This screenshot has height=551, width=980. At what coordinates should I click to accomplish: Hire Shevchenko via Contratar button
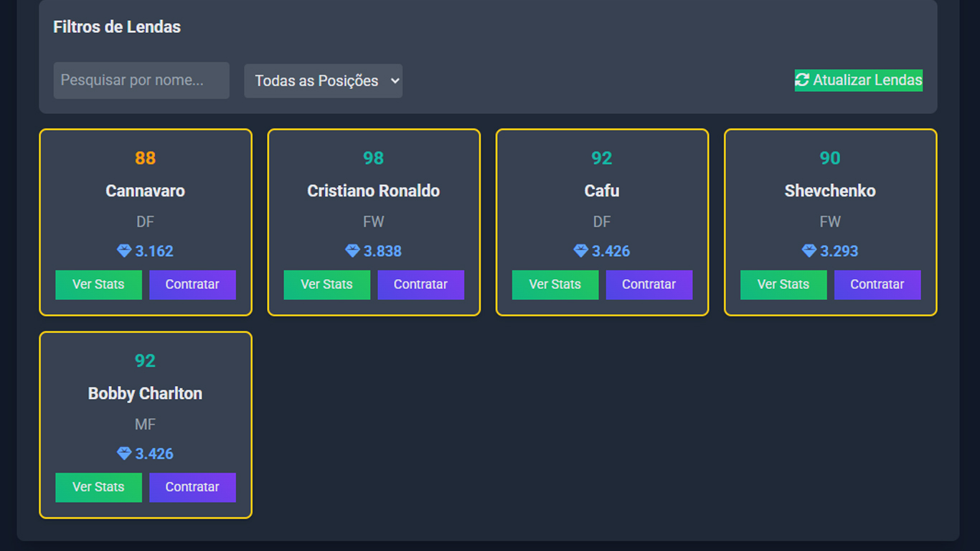pyautogui.click(x=877, y=285)
